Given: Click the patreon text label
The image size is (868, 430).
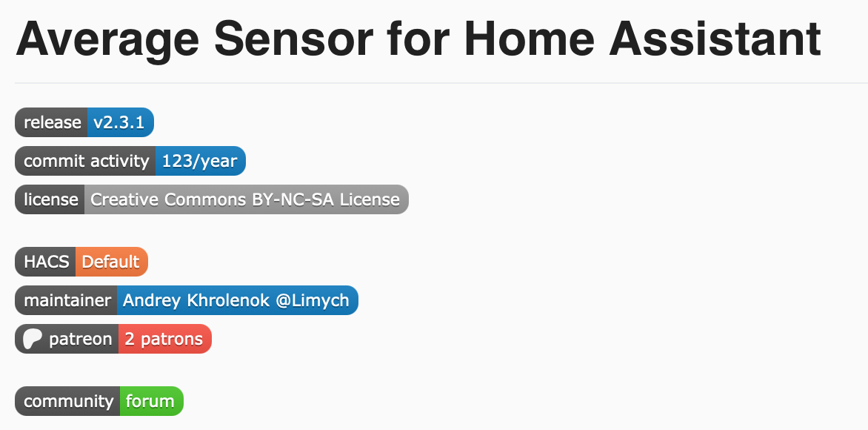Looking at the screenshot, I should pyautogui.click(x=80, y=339).
